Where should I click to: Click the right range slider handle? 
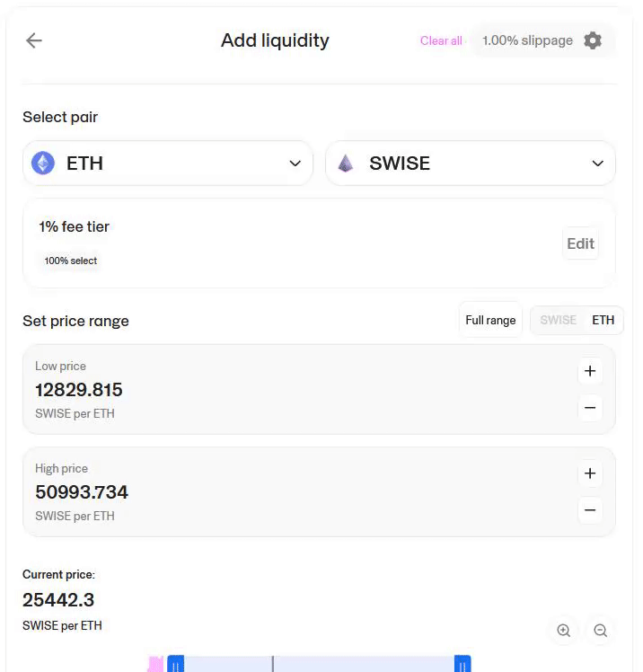[462, 665]
